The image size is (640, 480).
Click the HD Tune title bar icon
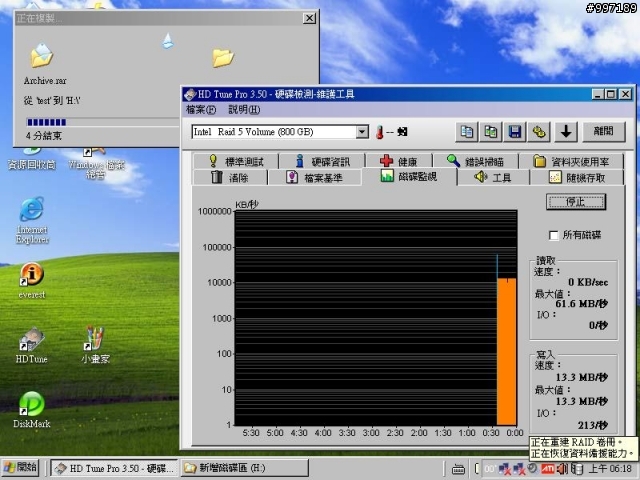(x=189, y=95)
